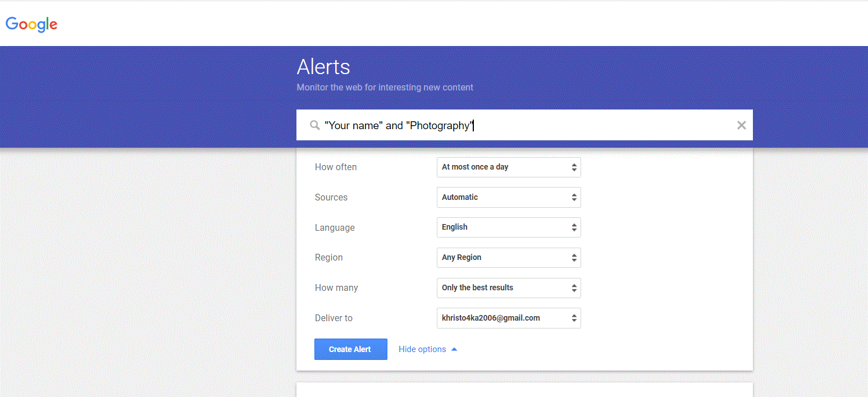The image size is (868, 397).
Task: Click the Language label
Action: [335, 228]
